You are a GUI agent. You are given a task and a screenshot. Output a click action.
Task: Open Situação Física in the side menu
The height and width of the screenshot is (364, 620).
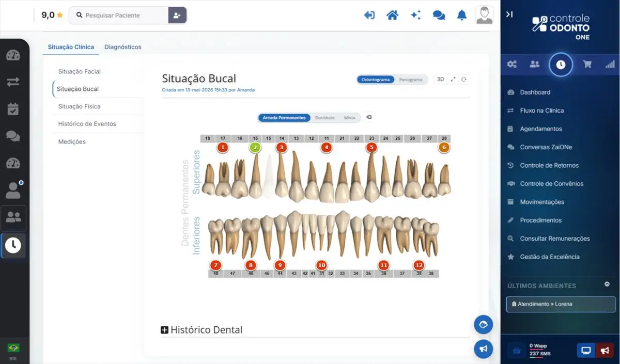pos(80,106)
